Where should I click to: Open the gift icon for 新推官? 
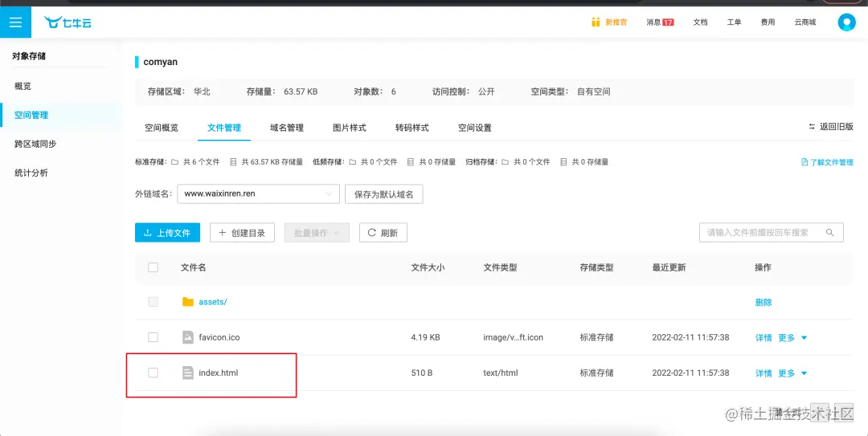pyautogui.click(x=596, y=22)
